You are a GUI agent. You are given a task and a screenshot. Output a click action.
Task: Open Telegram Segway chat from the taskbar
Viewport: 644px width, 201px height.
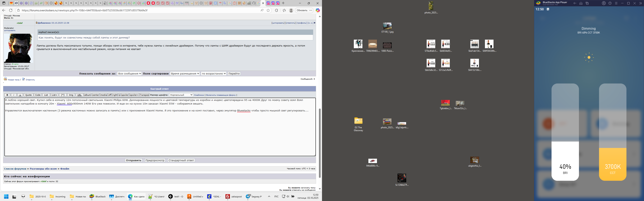coord(254,197)
